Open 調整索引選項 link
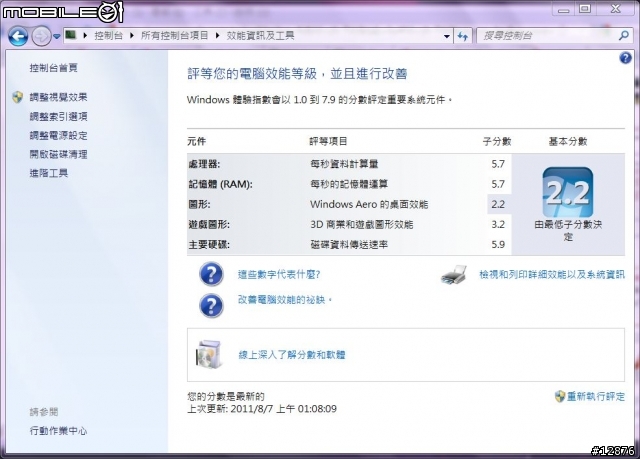The width and height of the screenshot is (640, 459). click(x=58, y=116)
